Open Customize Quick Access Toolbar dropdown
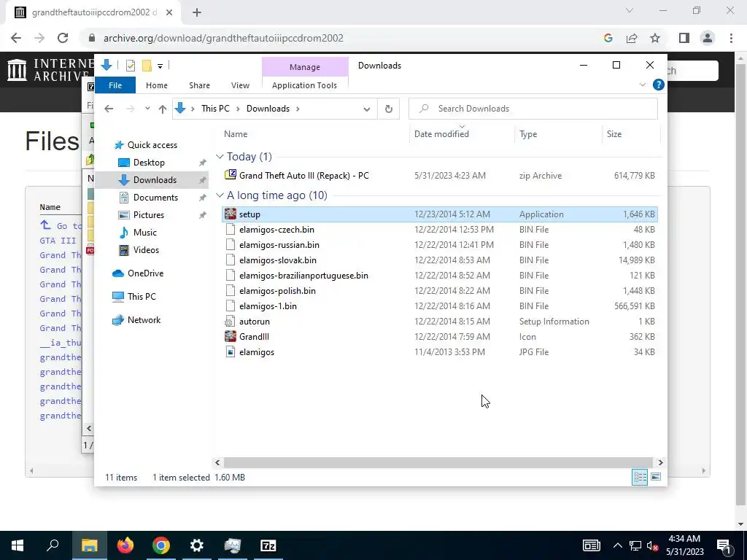The height and width of the screenshot is (560, 747). (x=160, y=66)
